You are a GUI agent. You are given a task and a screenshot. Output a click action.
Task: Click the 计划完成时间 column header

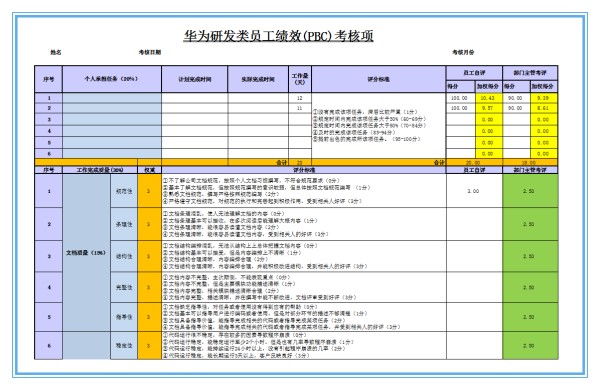[x=195, y=79]
